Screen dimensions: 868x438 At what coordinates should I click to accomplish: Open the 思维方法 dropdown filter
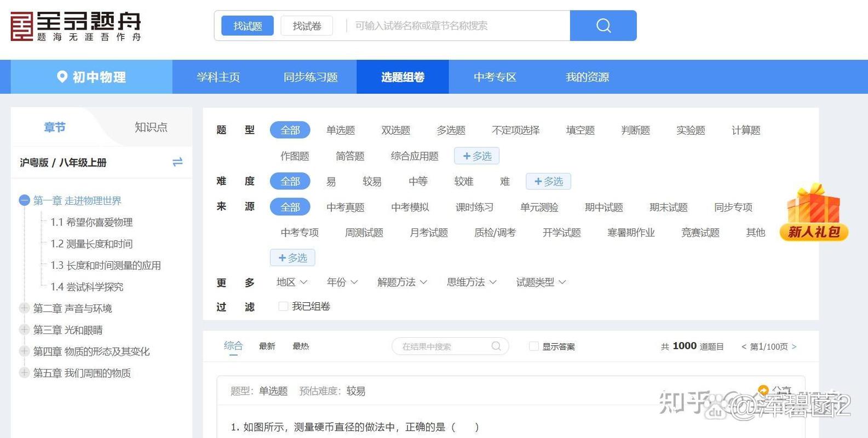pyautogui.click(x=472, y=282)
